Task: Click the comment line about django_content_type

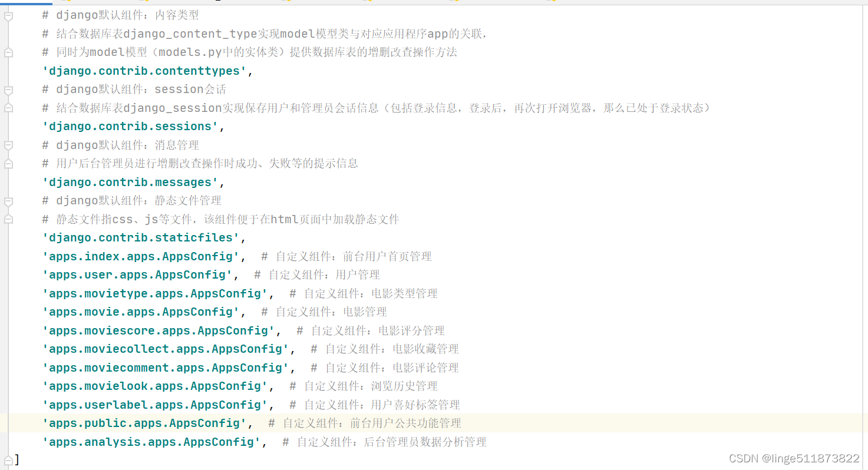Action: point(265,34)
